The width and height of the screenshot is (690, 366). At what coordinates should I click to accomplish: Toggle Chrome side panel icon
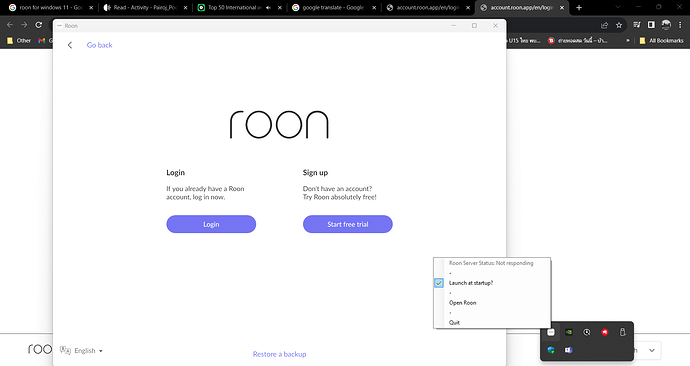(x=651, y=25)
